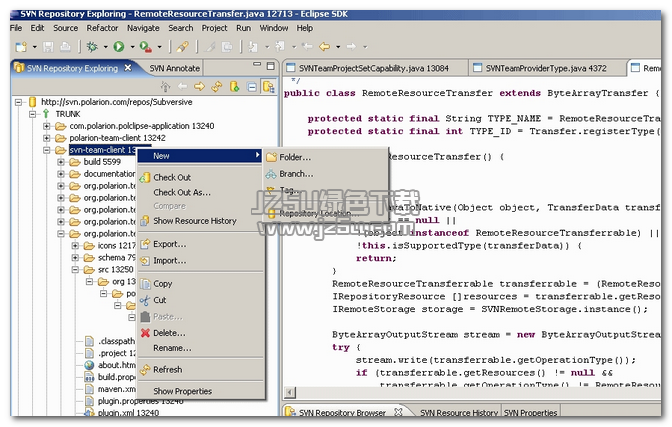Toggle the repository browser mode icon

click(269, 87)
